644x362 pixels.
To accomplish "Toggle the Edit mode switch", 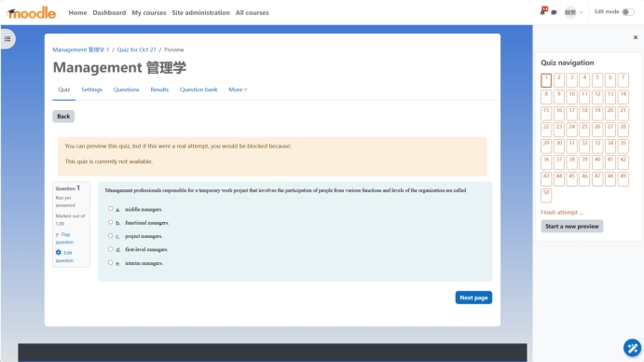I will pos(628,12).
